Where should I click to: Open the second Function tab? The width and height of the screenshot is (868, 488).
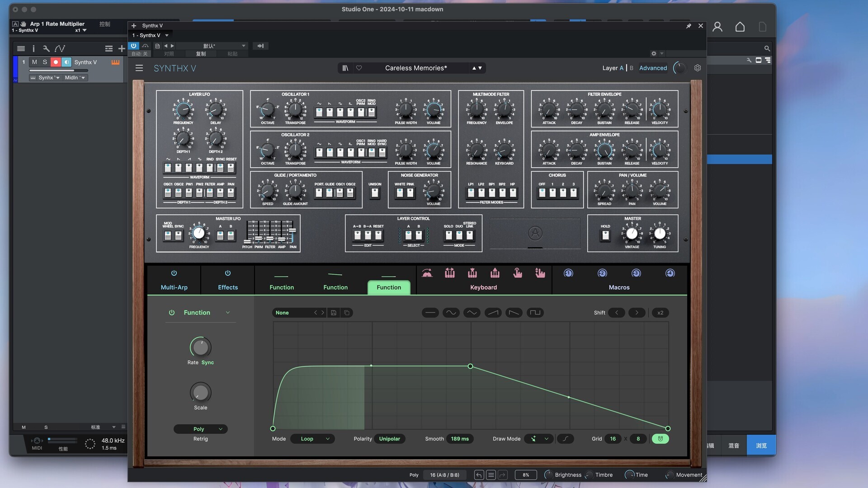click(335, 287)
